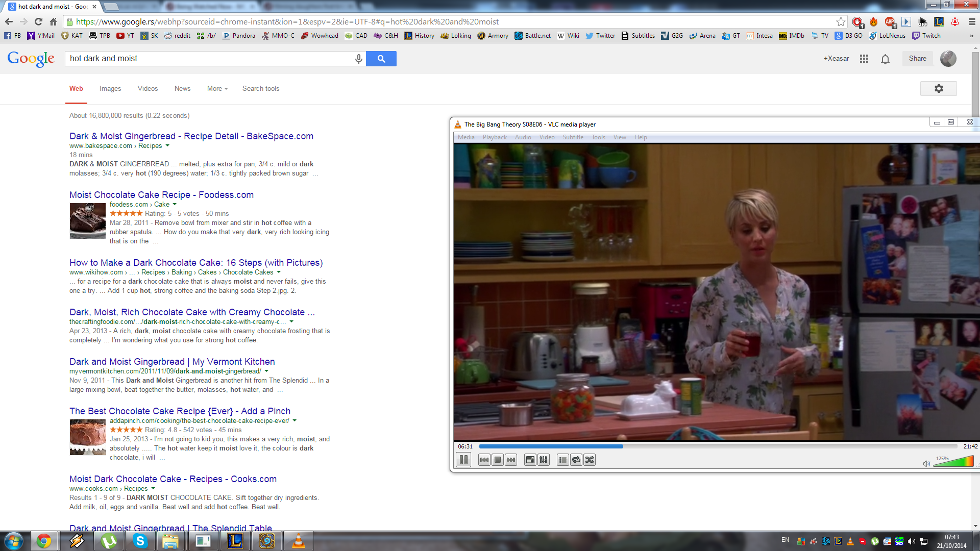
Task: Mute the VLC speaker icon
Action: (x=926, y=463)
